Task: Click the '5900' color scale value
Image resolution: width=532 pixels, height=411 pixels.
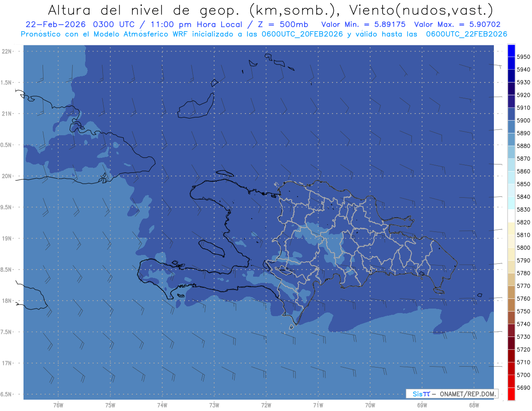Action: pyautogui.click(x=523, y=121)
